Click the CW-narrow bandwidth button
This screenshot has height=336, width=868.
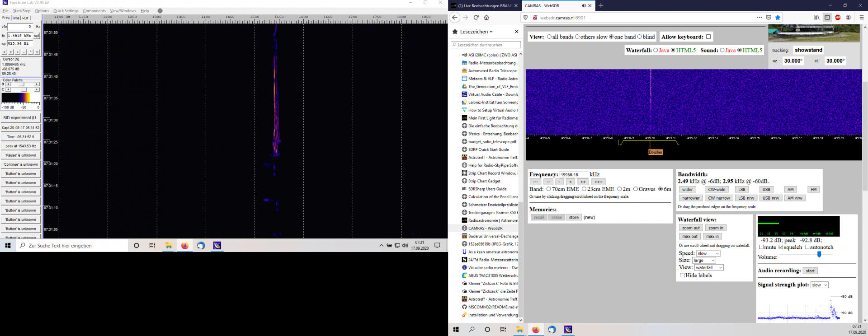tap(719, 198)
